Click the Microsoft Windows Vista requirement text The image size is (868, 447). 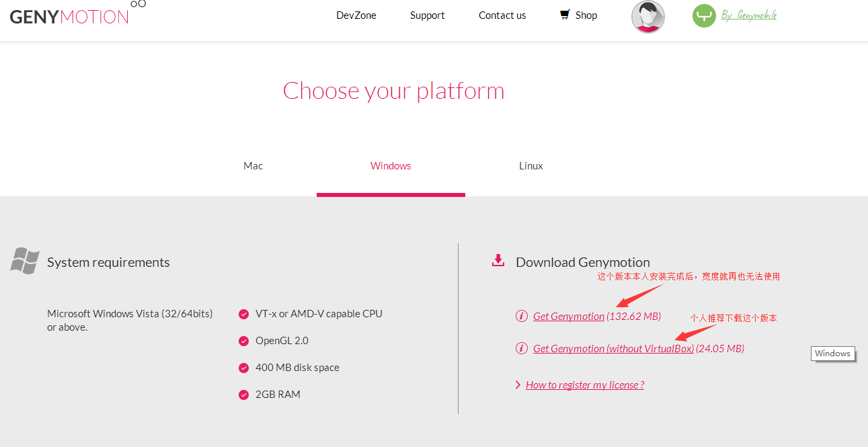tap(130, 321)
